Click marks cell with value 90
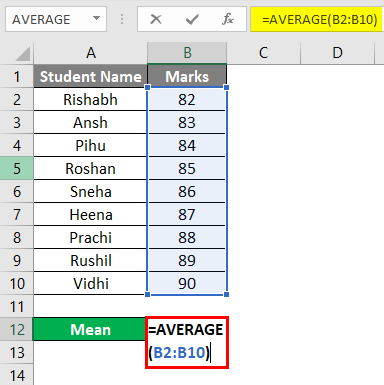This screenshot has height=385, width=384. coord(187,283)
